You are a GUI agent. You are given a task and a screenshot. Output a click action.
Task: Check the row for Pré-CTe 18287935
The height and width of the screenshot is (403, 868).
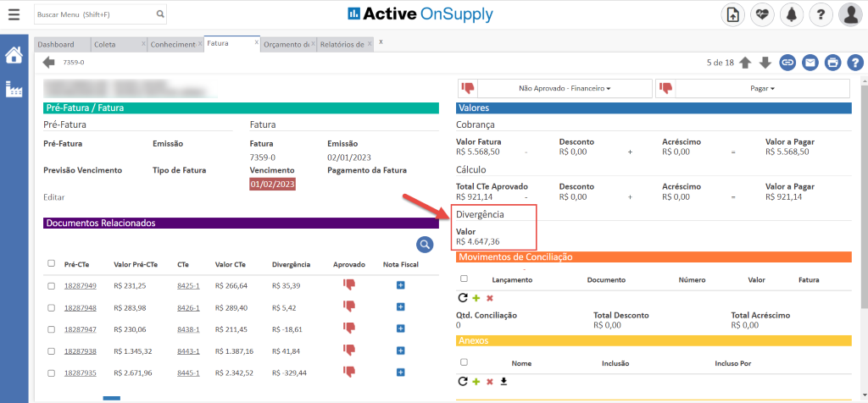click(52, 373)
